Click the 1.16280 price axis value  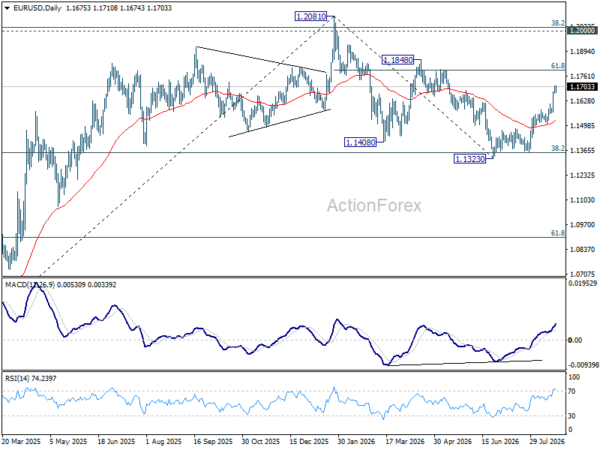(582, 101)
